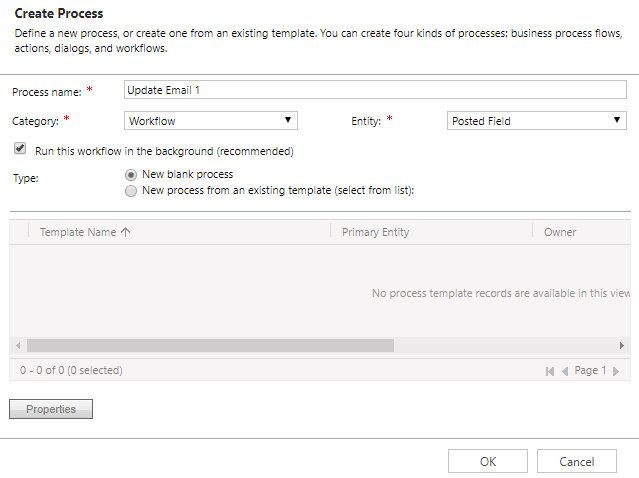The width and height of the screenshot is (639, 478).
Task: Click the 'Page 1' pager label
Action: [x=590, y=370]
